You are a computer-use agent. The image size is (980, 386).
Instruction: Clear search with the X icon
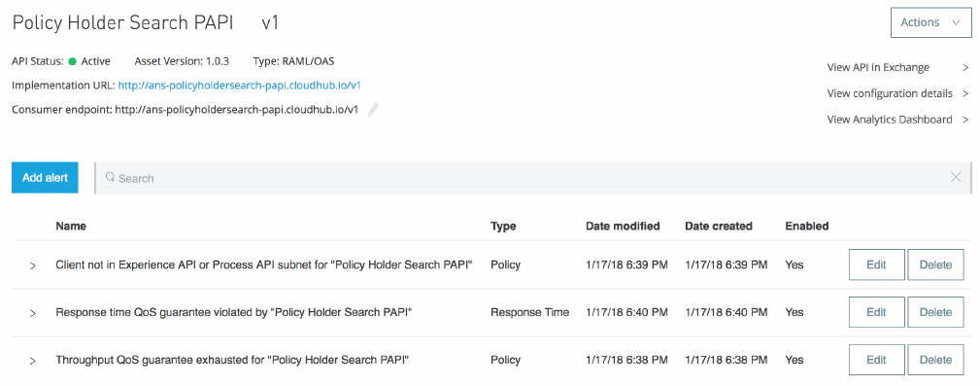point(956,177)
